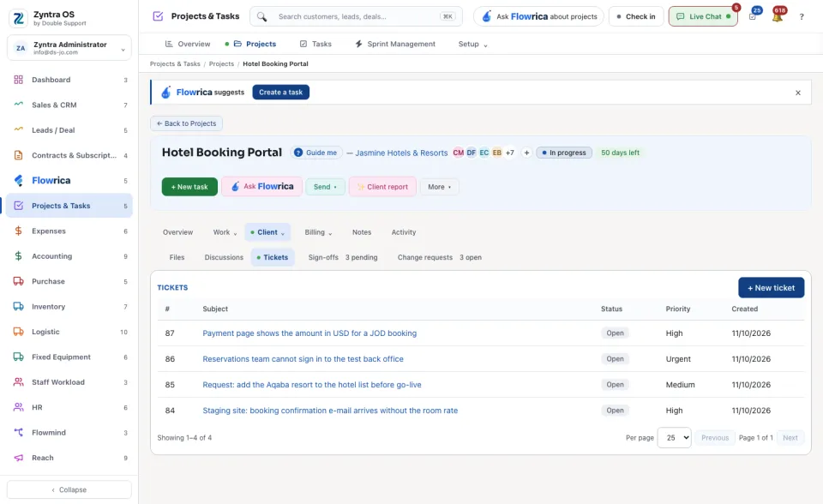Open Live Chat
Image resolution: width=823 pixels, height=504 pixels.
703,17
